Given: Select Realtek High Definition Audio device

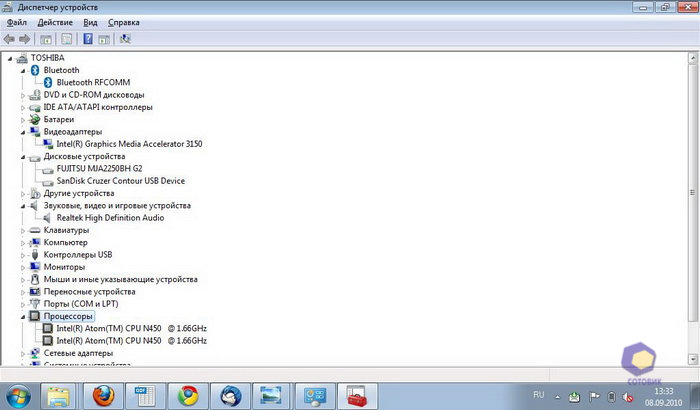Looking at the screenshot, I should pyautogui.click(x=110, y=218).
